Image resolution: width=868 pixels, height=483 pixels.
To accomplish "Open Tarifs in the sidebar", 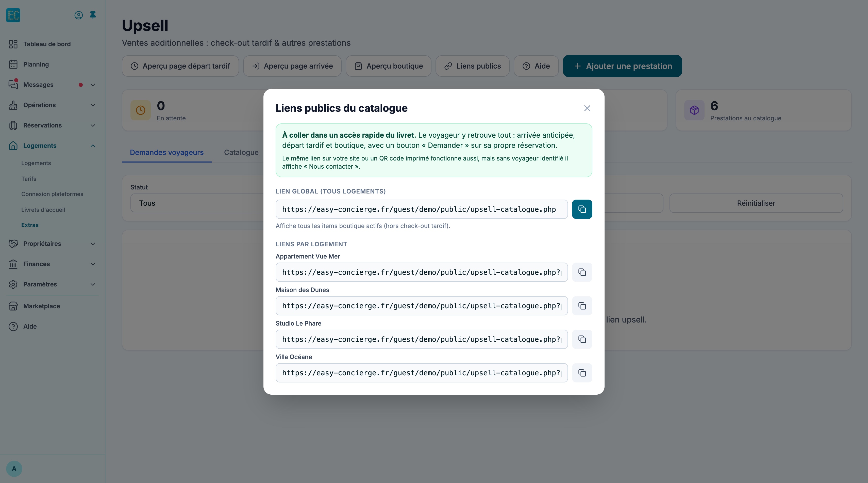I will [29, 179].
